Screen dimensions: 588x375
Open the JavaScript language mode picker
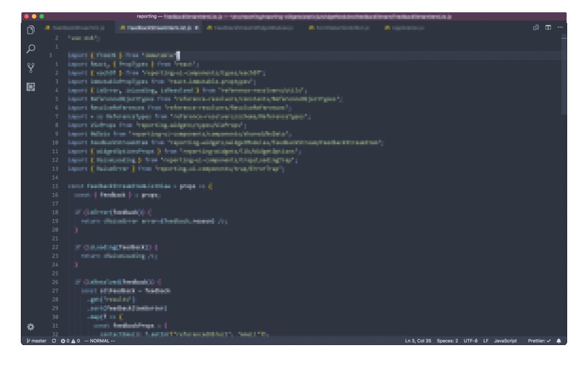pos(505,340)
